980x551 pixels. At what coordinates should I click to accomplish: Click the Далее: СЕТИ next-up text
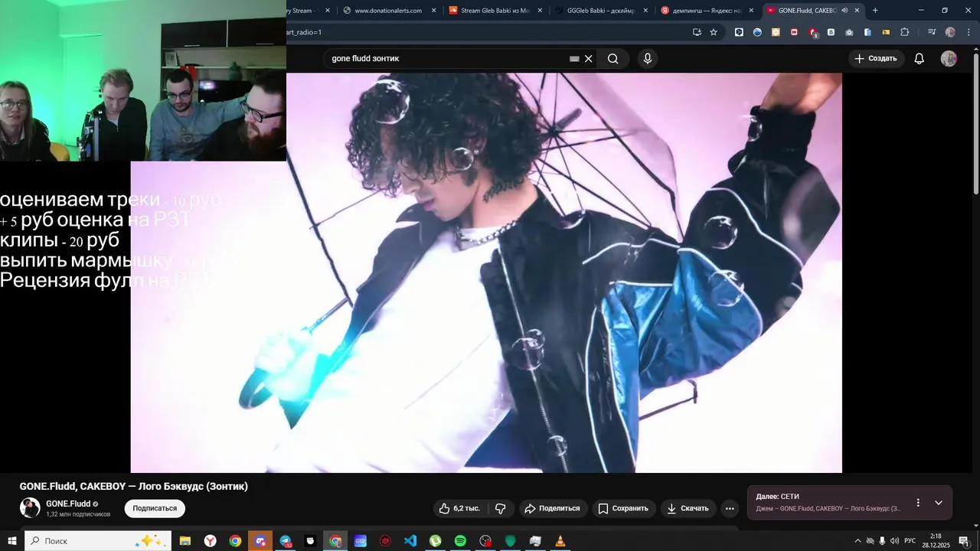point(777,497)
